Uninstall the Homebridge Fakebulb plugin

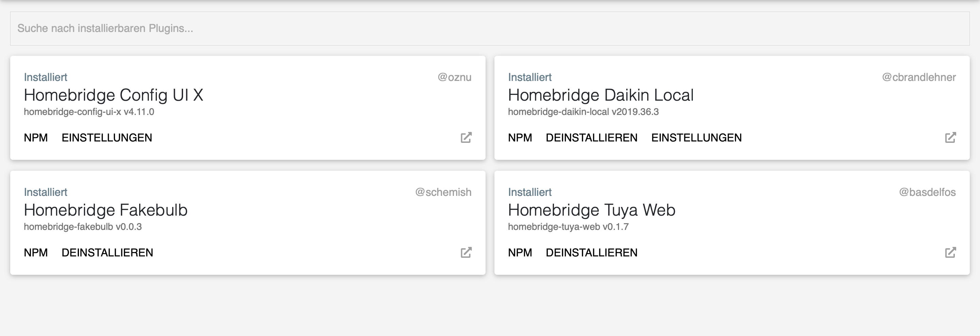107,253
